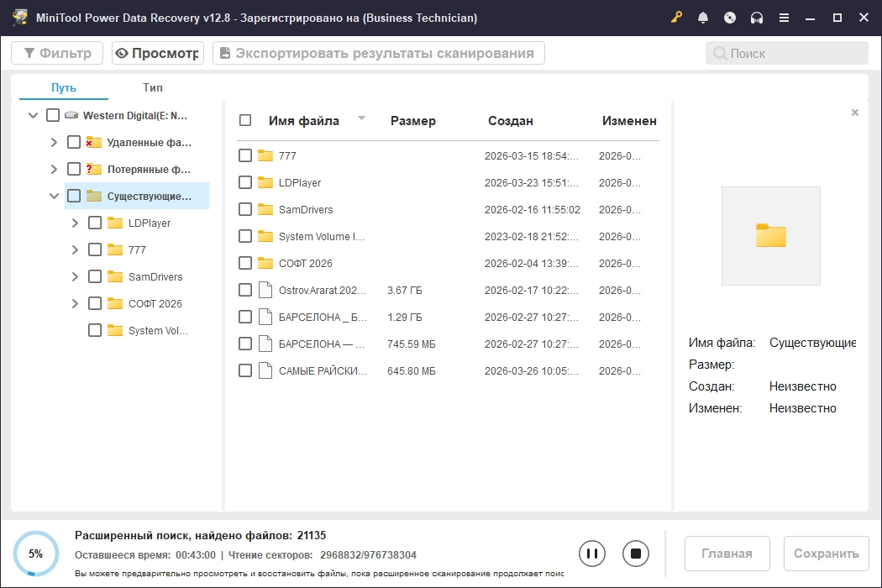Check the SamDrivers row checkbox in file list

point(245,209)
